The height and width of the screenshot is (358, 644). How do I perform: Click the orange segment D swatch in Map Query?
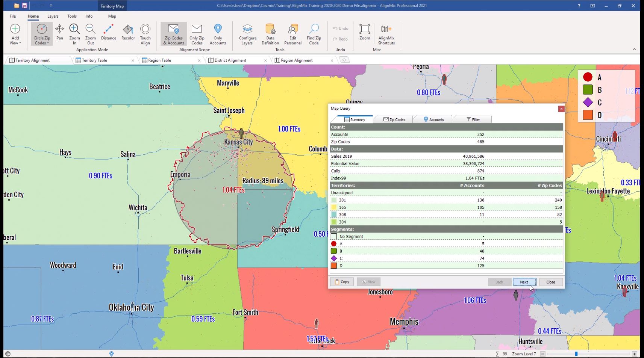334,266
